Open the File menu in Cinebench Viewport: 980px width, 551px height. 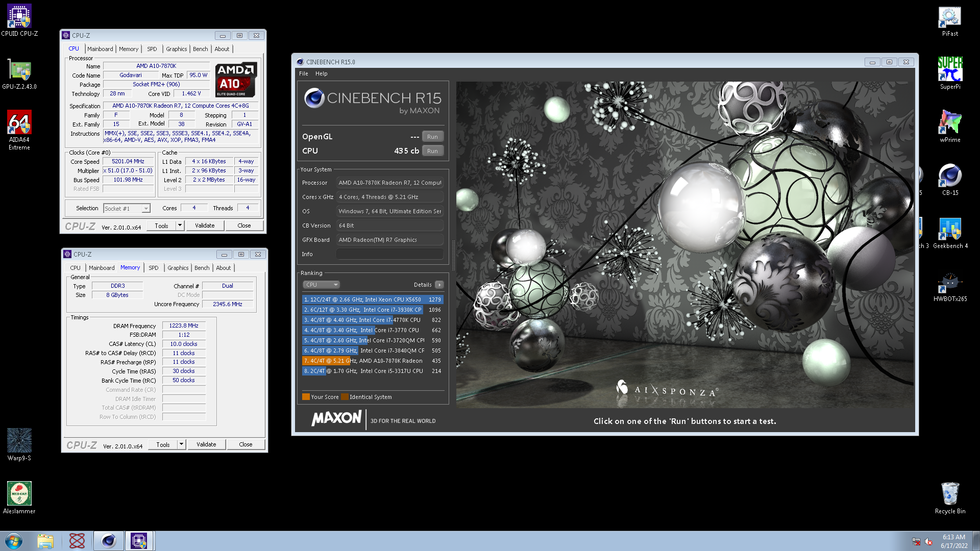click(304, 73)
